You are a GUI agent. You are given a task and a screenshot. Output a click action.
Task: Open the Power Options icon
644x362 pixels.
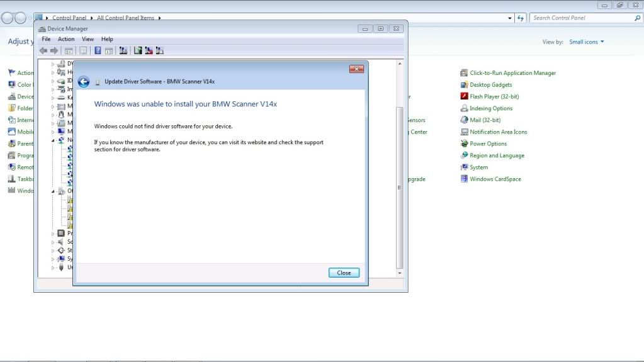point(464,144)
